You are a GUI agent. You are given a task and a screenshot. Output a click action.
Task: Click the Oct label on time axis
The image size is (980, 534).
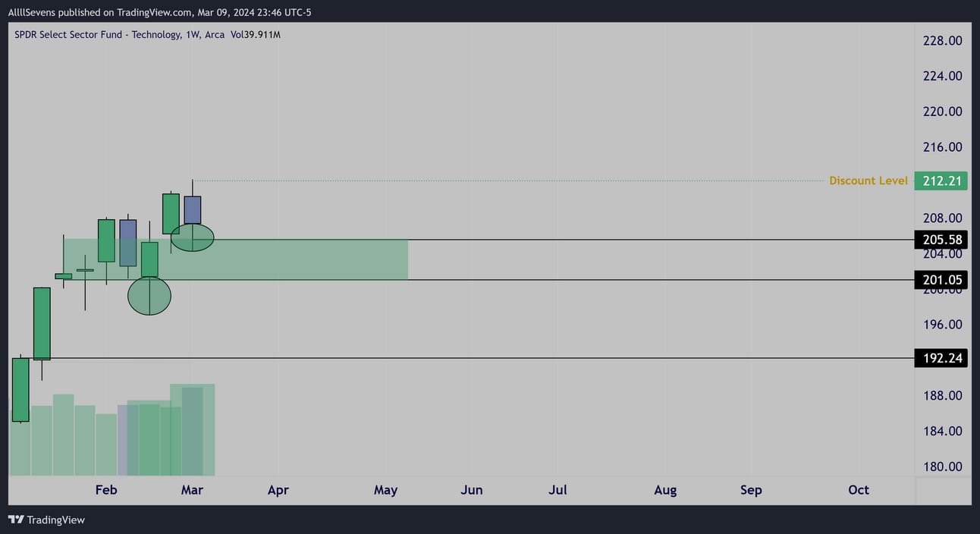859,490
